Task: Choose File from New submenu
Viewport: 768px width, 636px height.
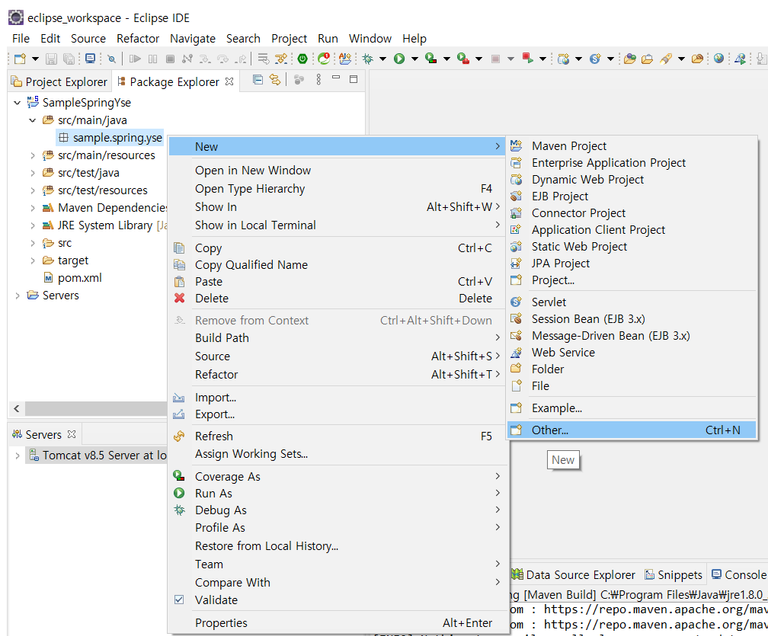Action: (632, 386)
